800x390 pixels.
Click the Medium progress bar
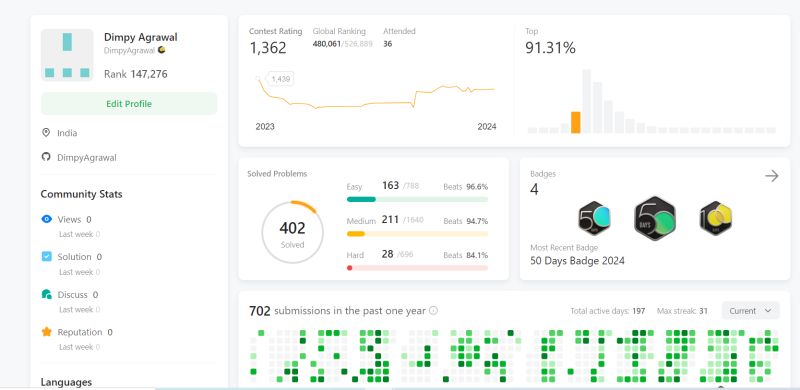point(417,234)
